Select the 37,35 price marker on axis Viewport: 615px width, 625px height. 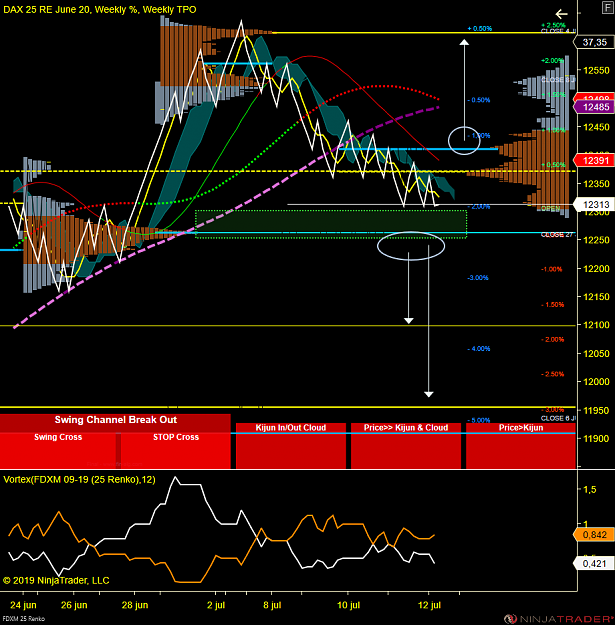coord(594,42)
